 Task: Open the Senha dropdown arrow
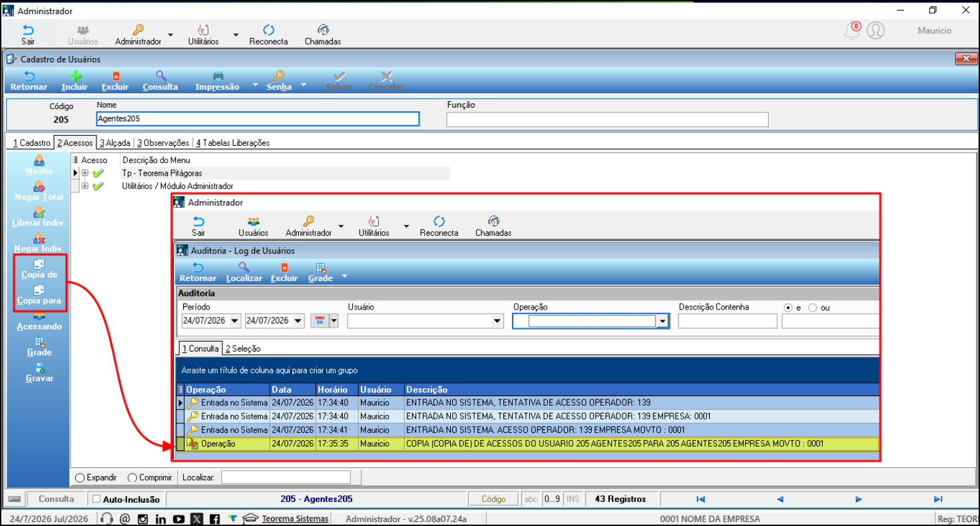pos(304,85)
